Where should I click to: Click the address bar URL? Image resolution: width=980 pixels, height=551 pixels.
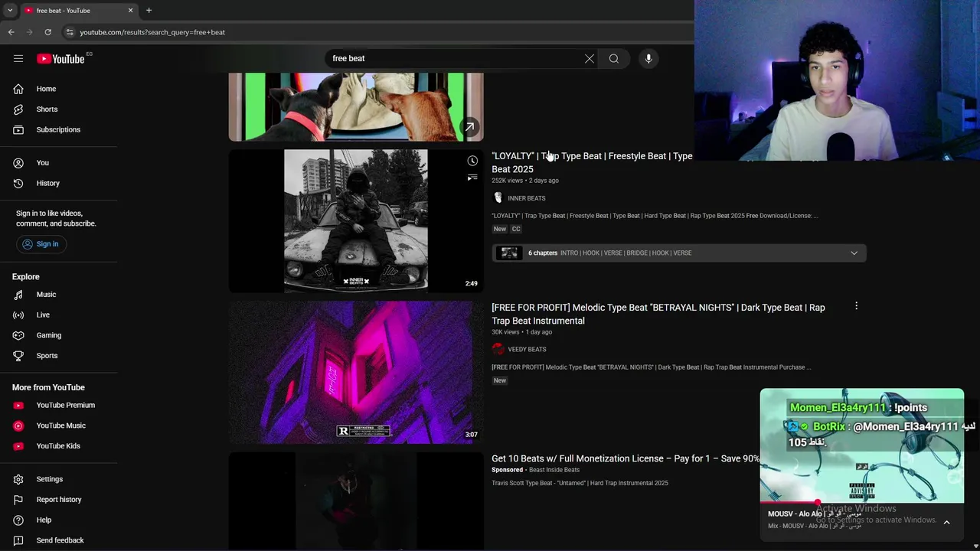(x=152, y=32)
